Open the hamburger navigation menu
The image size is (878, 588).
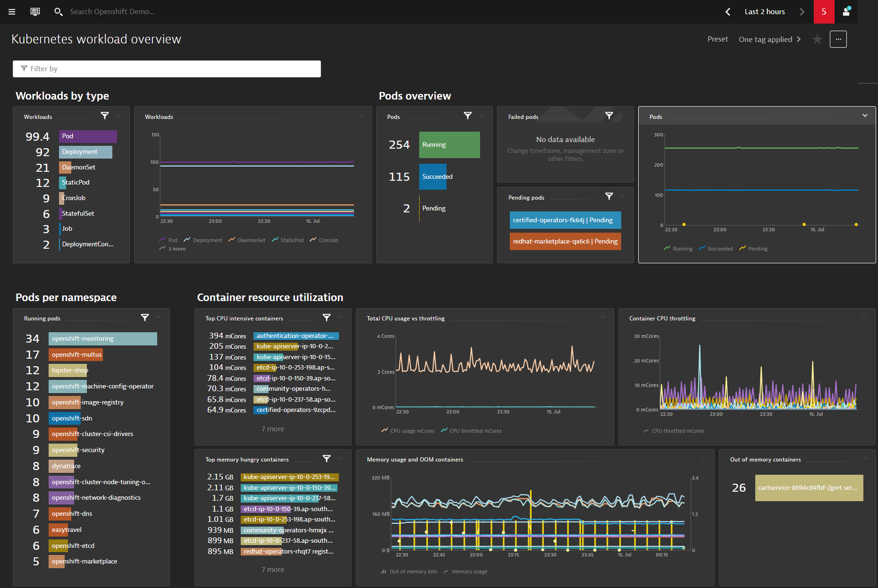coord(12,12)
